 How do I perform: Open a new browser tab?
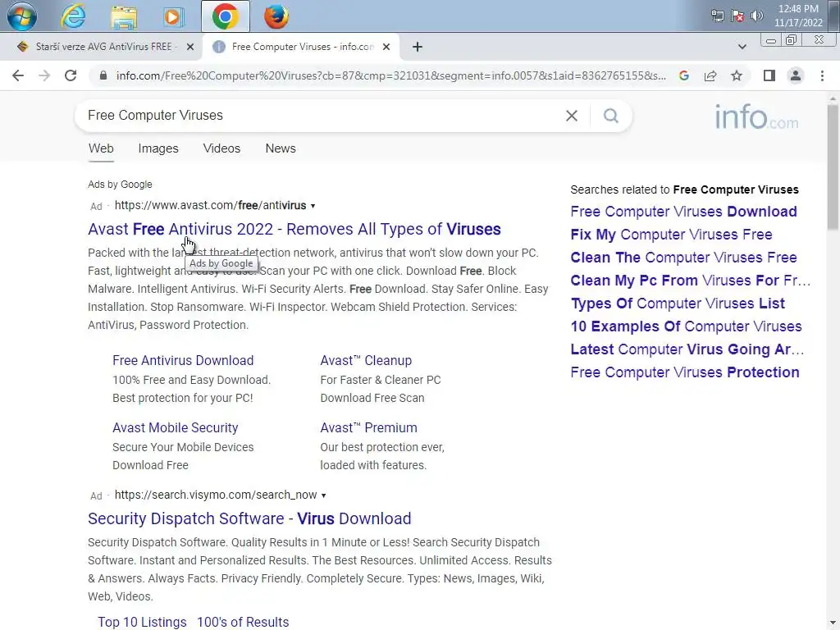(x=418, y=47)
